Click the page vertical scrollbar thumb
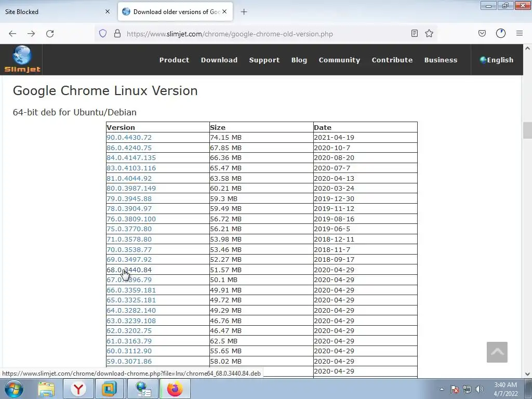 (527, 130)
